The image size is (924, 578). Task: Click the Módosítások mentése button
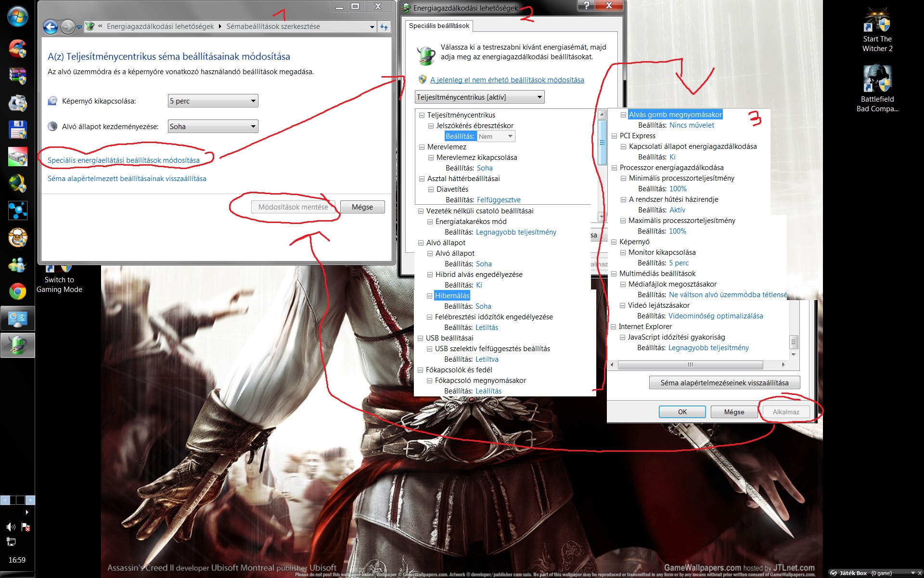click(293, 207)
